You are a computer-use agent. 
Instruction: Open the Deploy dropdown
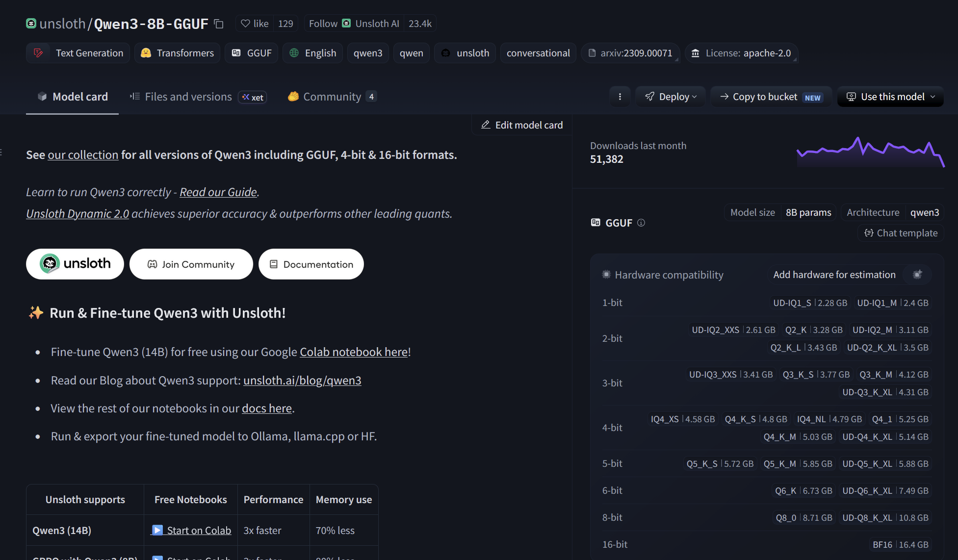click(671, 97)
